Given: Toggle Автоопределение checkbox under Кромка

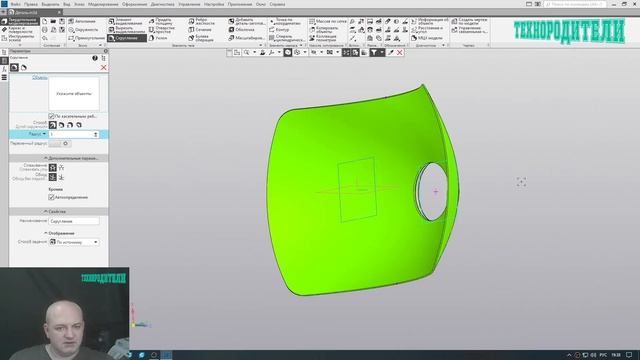Looking at the screenshot, I should tap(51, 198).
